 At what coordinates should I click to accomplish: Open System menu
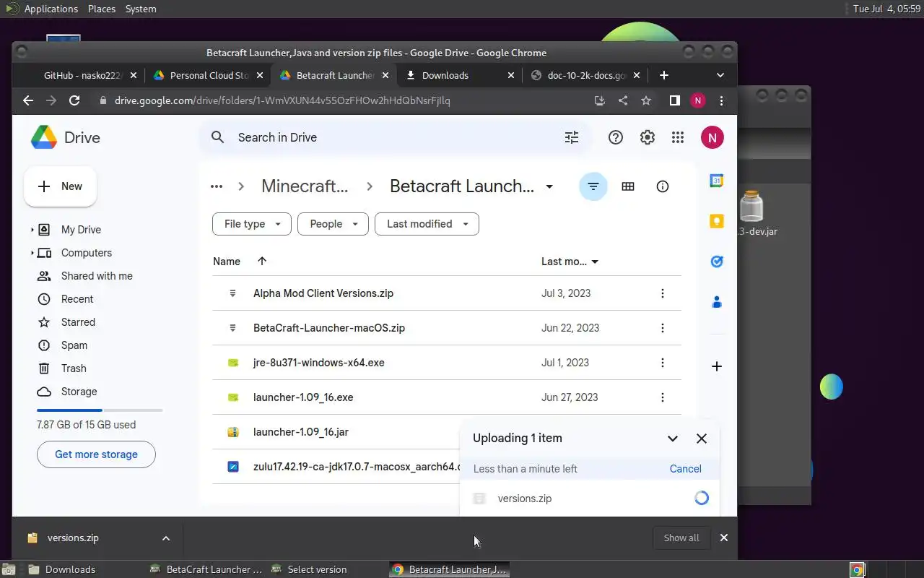[141, 9]
